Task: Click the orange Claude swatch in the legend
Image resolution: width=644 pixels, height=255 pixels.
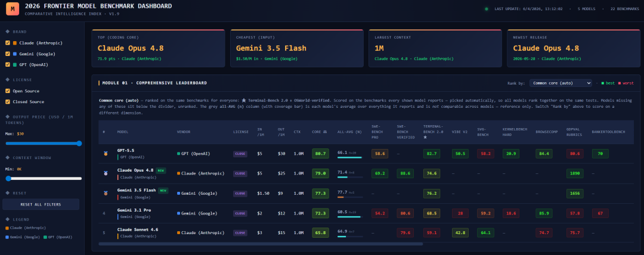Action: click(x=7, y=228)
